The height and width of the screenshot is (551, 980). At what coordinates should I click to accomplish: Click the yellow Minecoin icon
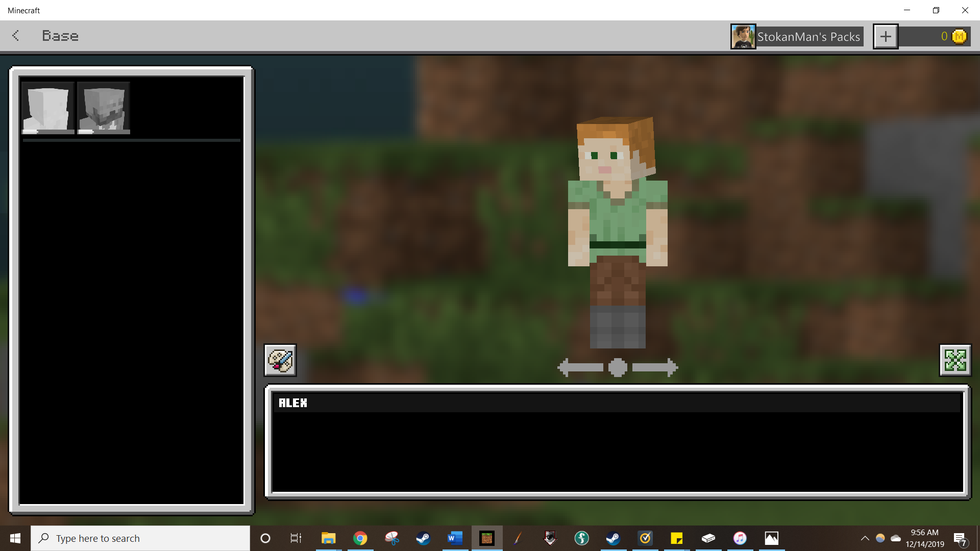click(960, 37)
